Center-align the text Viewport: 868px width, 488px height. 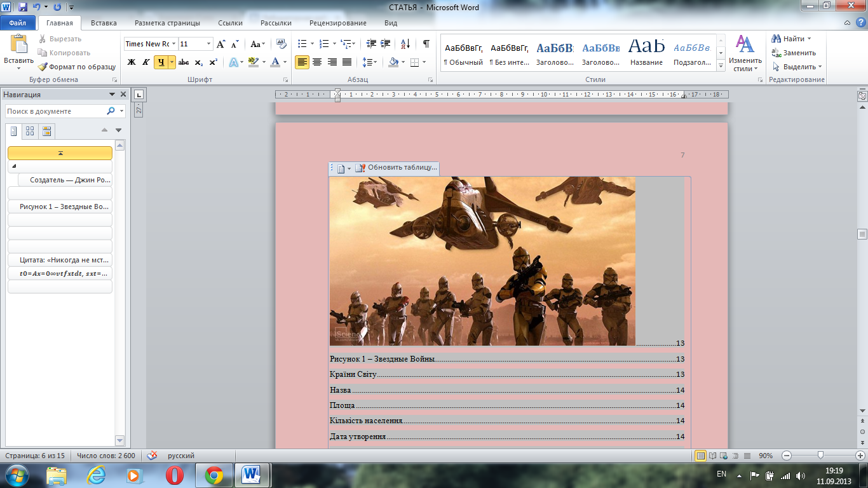317,62
